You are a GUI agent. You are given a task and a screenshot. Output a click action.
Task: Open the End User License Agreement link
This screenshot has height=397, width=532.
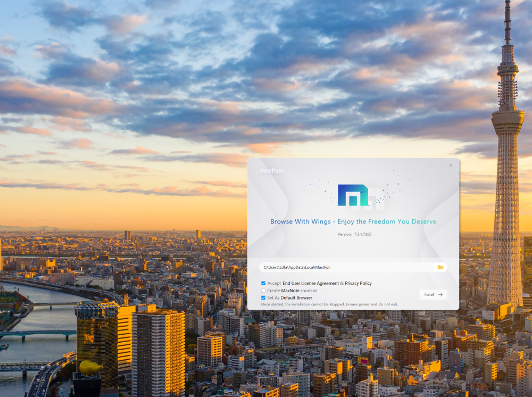click(310, 284)
